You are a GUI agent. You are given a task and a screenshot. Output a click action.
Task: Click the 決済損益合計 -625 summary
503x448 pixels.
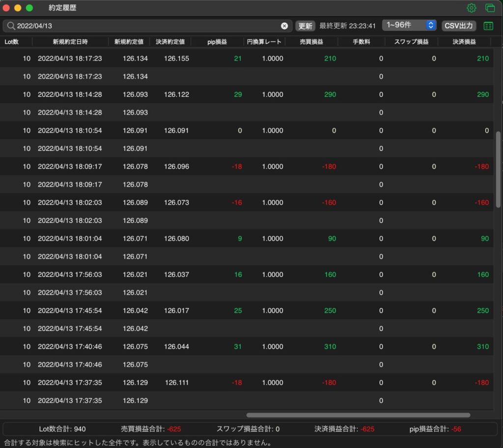[344, 429]
